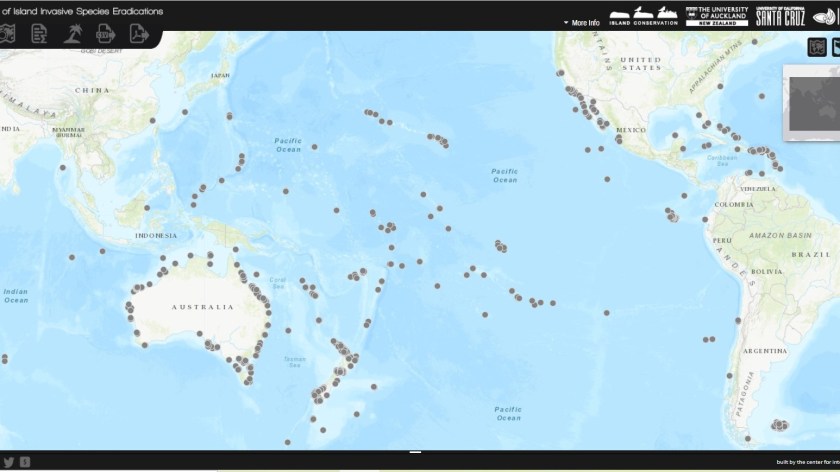
Task: Select the marker west of Indonesia label
Action: pyautogui.click(x=102, y=251)
